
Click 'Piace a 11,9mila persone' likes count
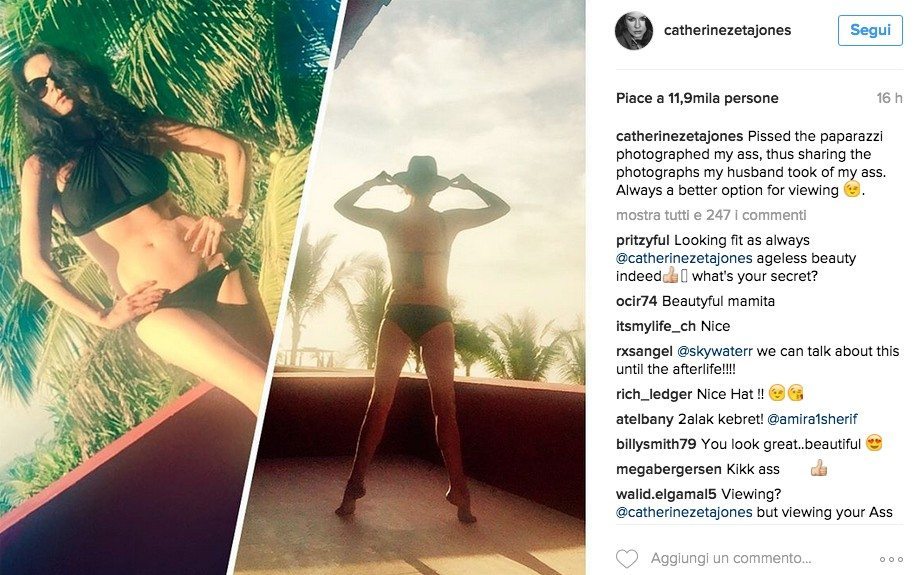click(697, 98)
